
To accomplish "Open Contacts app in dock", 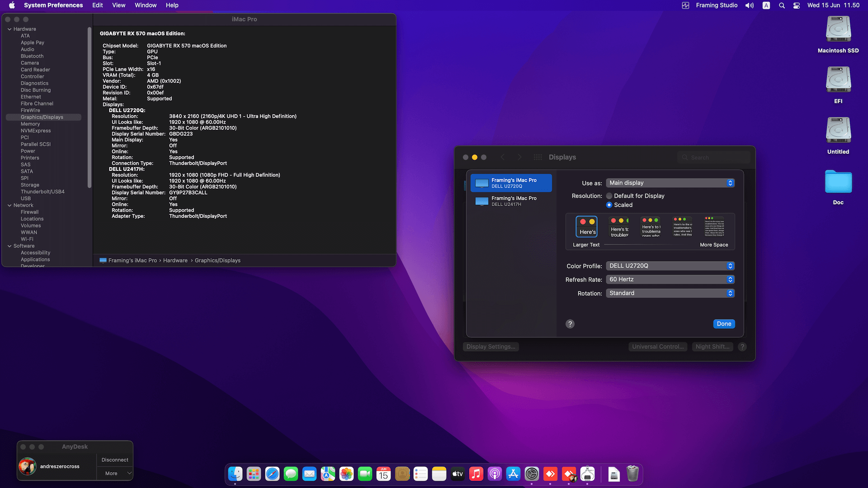I will click(402, 474).
